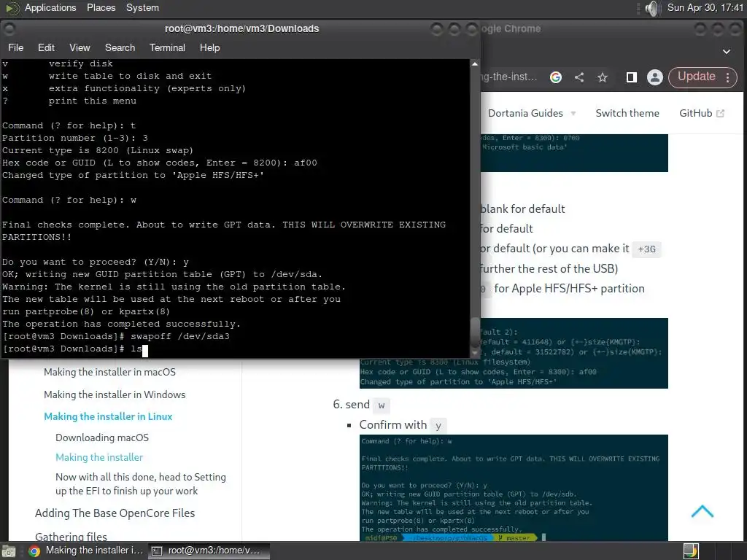This screenshot has height=560, width=747.
Task: Bookmark the page with star icon
Action: pyautogui.click(x=603, y=77)
